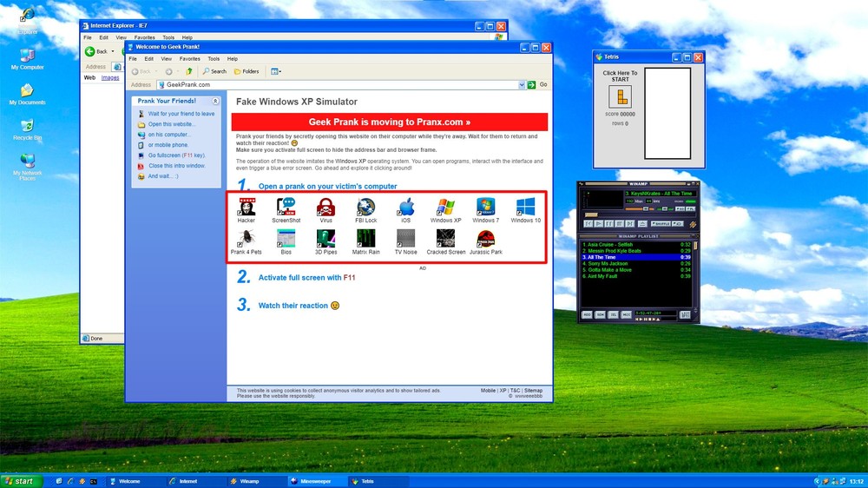Open the Tools menu in IE7 window
The width and height of the screenshot is (868, 488).
click(168, 37)
